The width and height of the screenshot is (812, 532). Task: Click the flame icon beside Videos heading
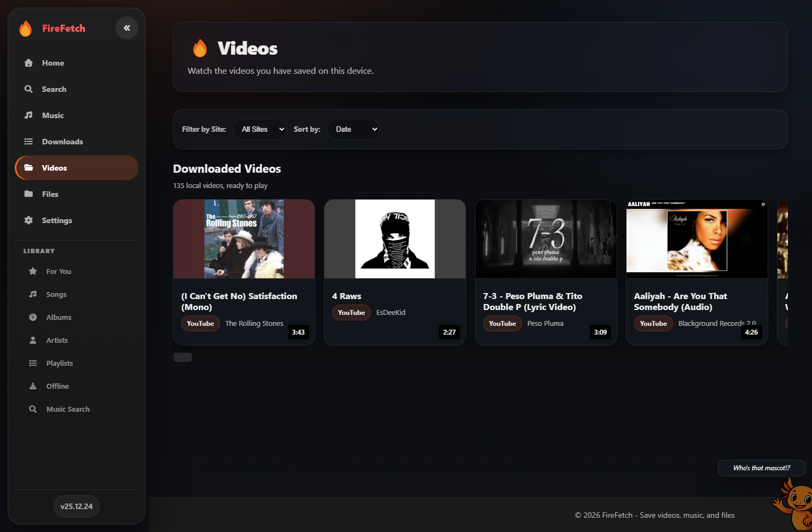coord(200,48)
